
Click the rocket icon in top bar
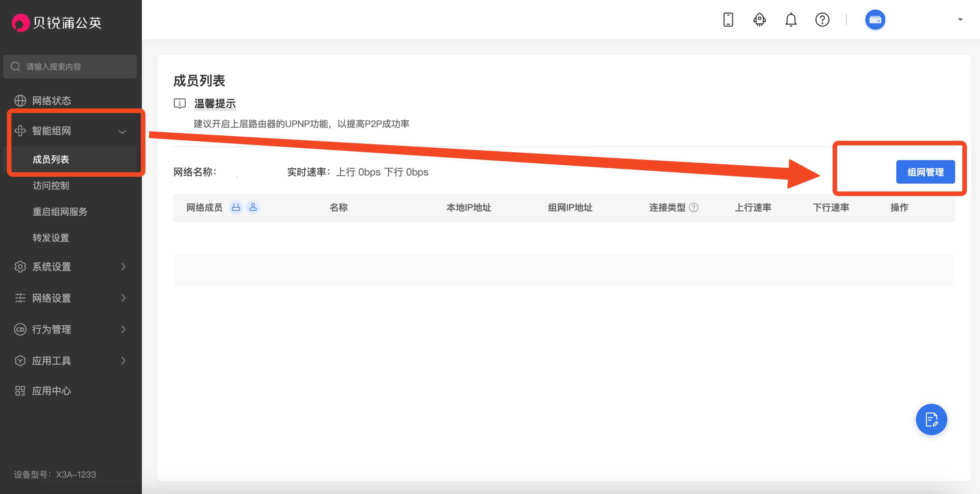point(759,19)
